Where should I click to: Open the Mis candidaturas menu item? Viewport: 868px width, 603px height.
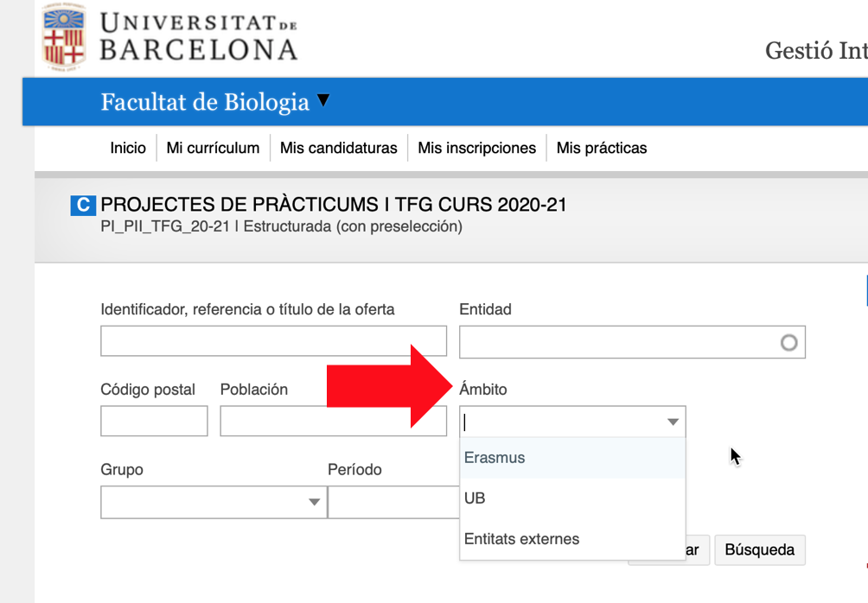pyautogui.click(x=338, y=148)
